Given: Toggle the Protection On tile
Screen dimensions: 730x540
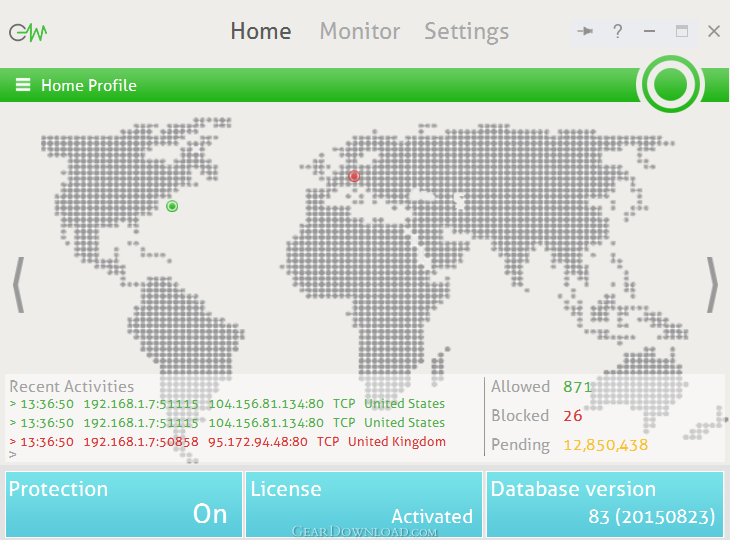Looking at the screenshot, I should 123,504.
